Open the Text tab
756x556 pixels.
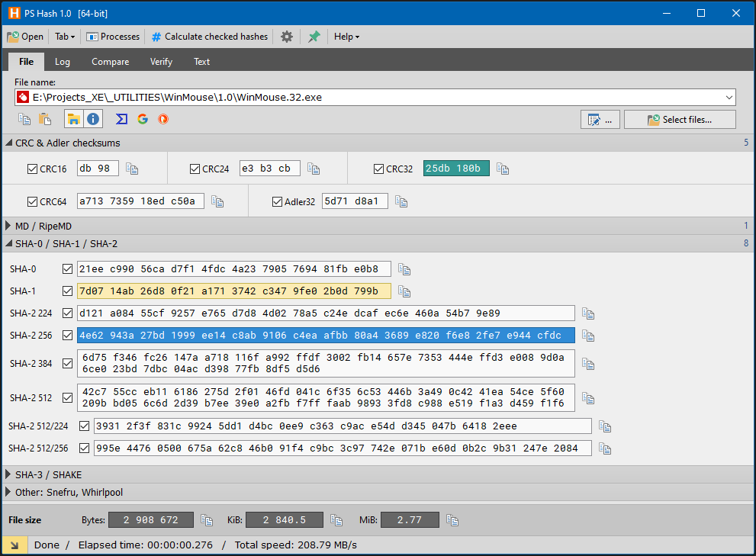click(x=201, y=62)
